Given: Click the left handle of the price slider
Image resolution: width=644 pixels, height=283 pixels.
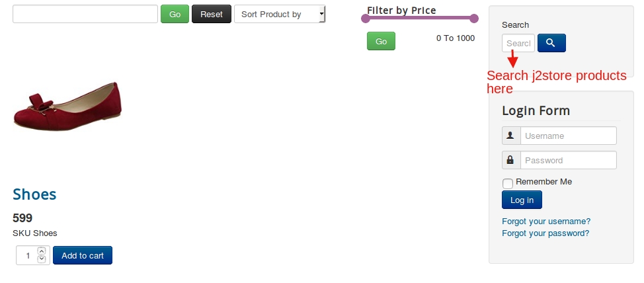Looking at the screenshot, I should (x=366, y=18).
